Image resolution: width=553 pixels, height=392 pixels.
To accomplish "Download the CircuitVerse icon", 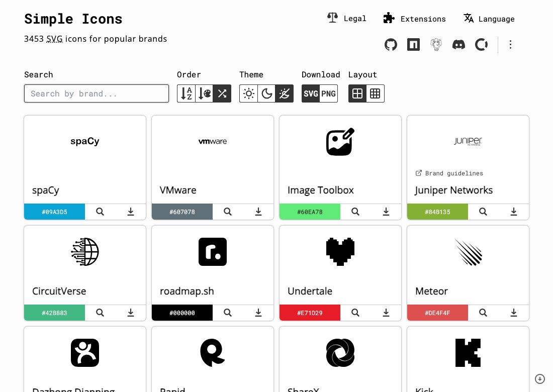I will coord(131,313).
